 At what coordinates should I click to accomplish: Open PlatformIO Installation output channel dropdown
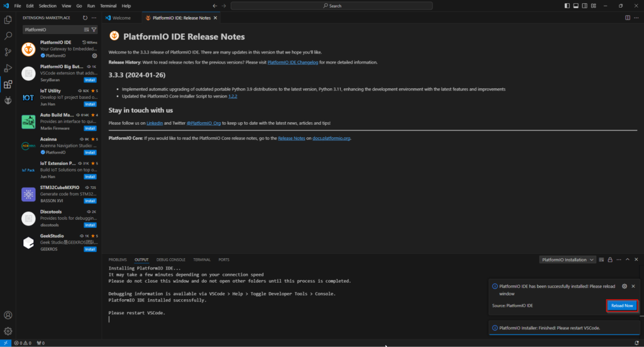point(567,260)
